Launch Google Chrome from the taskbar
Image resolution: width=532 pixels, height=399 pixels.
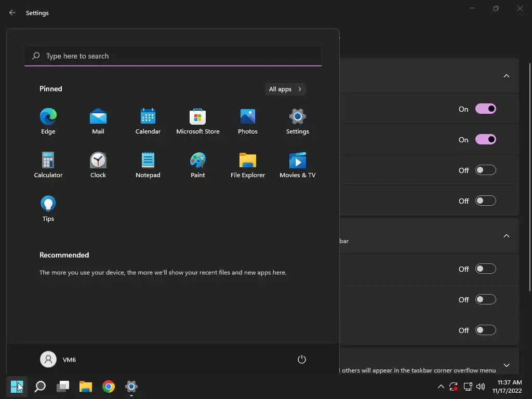(109, 386)
